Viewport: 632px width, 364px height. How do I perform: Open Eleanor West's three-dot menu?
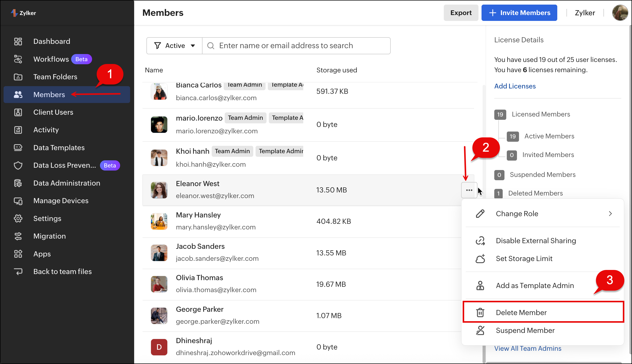point(469,190)
